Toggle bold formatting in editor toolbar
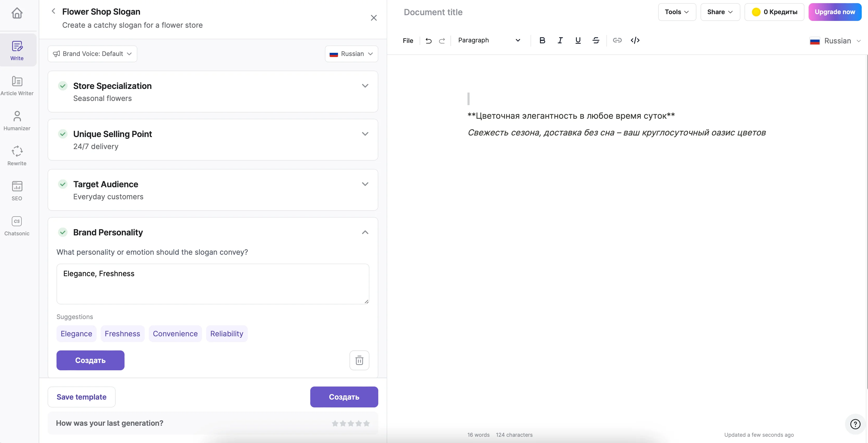 [542, 41]
